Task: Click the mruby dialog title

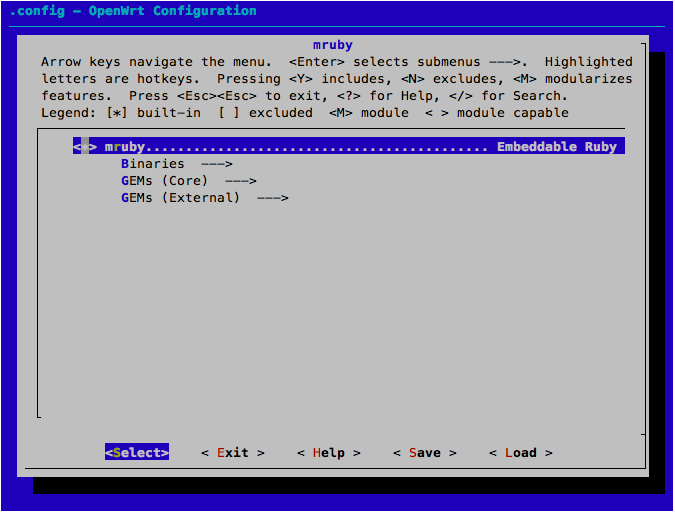Action: (x=333, y=45)
